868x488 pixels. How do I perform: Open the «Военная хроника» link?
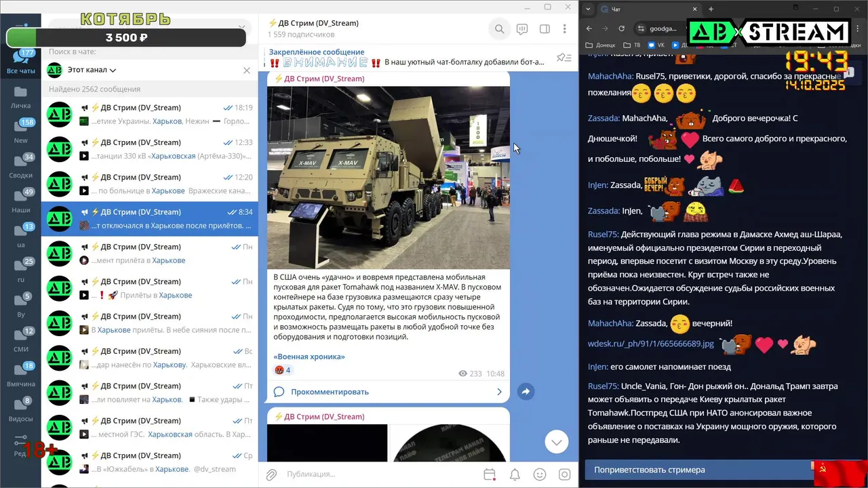[x=309, y=357]
